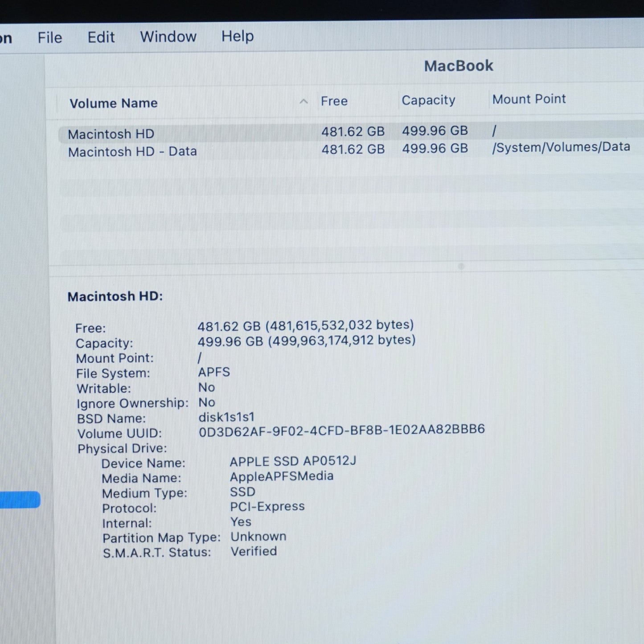Open the Help menu
The width and height of the screenshot is (644, 644).
[x=238, y=36]
